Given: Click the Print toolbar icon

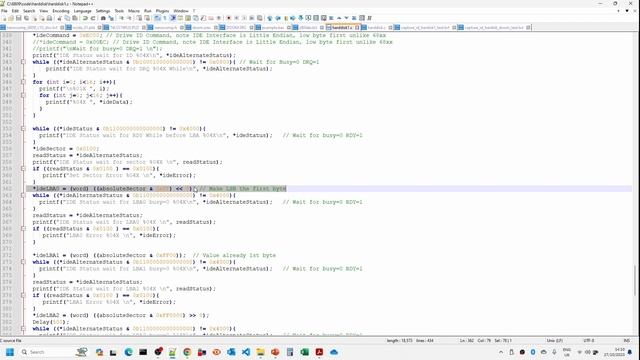Looking at the screenshot, I should 49,18.
